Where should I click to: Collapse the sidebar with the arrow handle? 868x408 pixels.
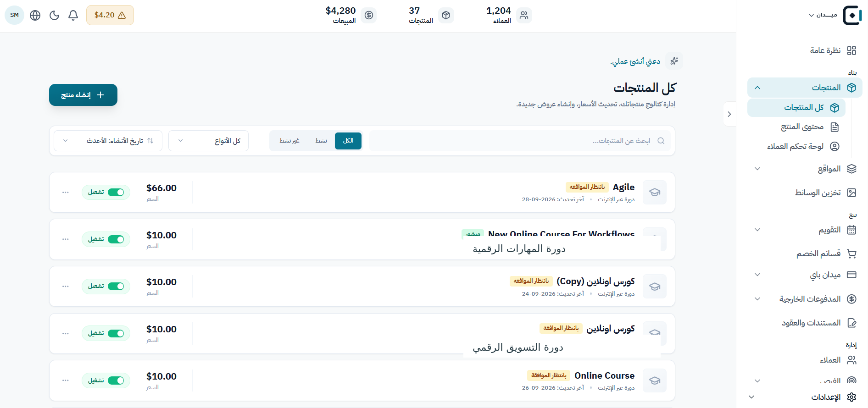[729, 114]
